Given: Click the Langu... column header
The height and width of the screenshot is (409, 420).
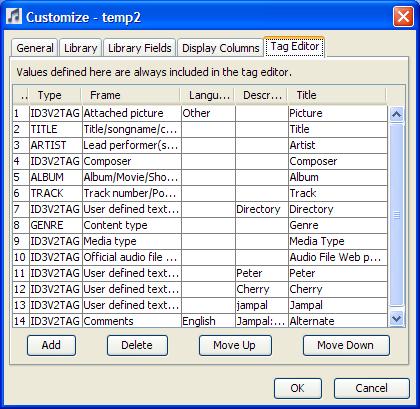Looking at the screenshot, I should (207, 95).
